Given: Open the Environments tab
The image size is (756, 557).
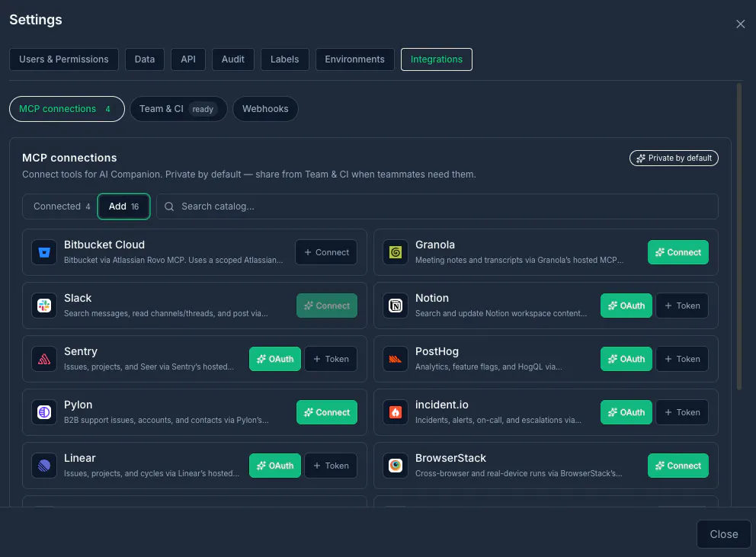Looking at the screenshot, I should click(355, 59).
